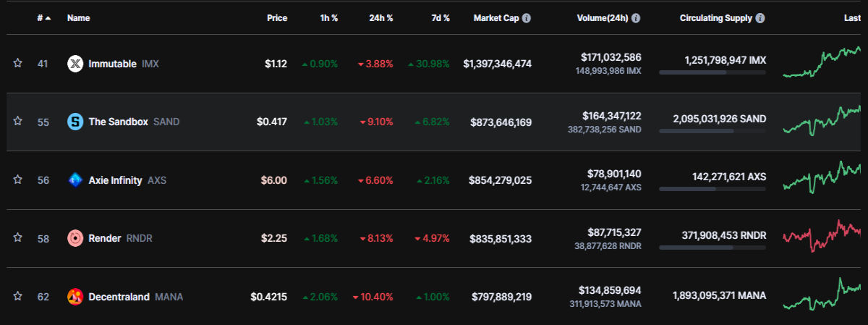Image resolution: width=868 pixels, height=325 pixels.
Task: Sort by the Name column header
Action: (x=78, y=18)
